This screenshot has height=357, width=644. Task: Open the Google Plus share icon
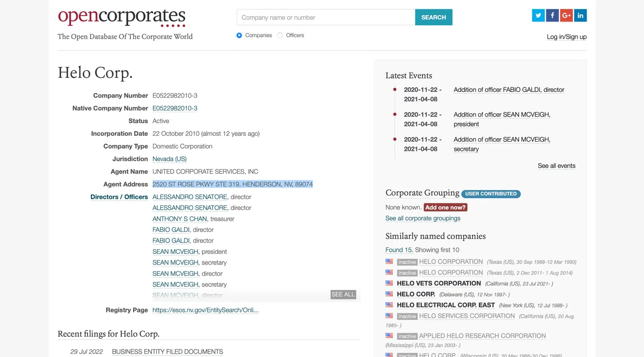point(566,16)
